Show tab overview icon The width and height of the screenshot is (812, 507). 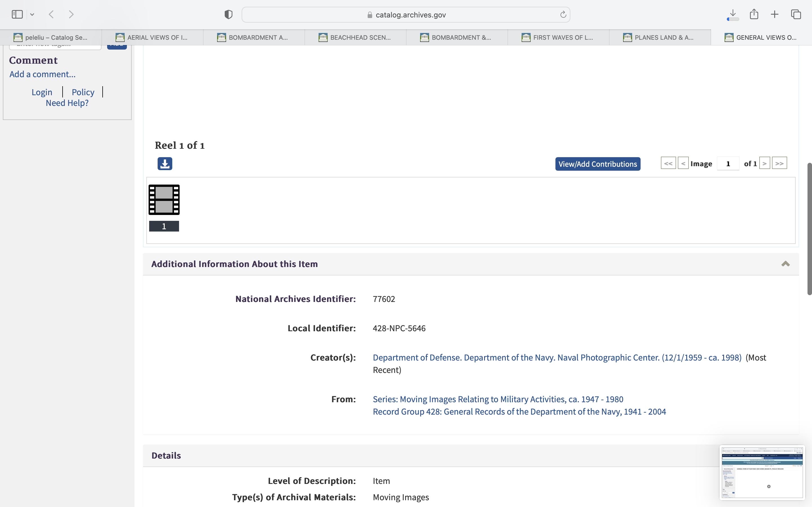[796, 14]
